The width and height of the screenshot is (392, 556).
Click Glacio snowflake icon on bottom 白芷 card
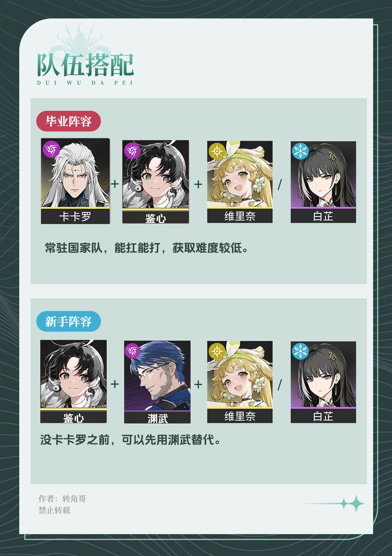[x=300, y=351]
